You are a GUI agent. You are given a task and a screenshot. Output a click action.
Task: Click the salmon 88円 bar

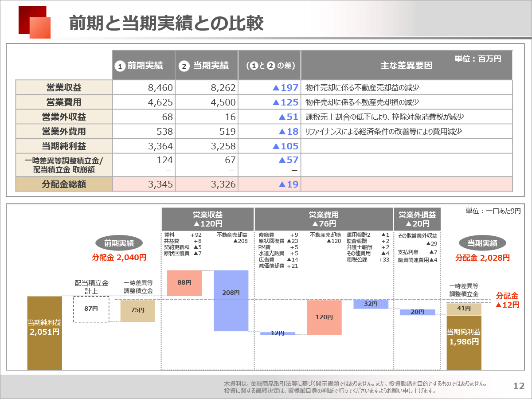tap(184, 283)
